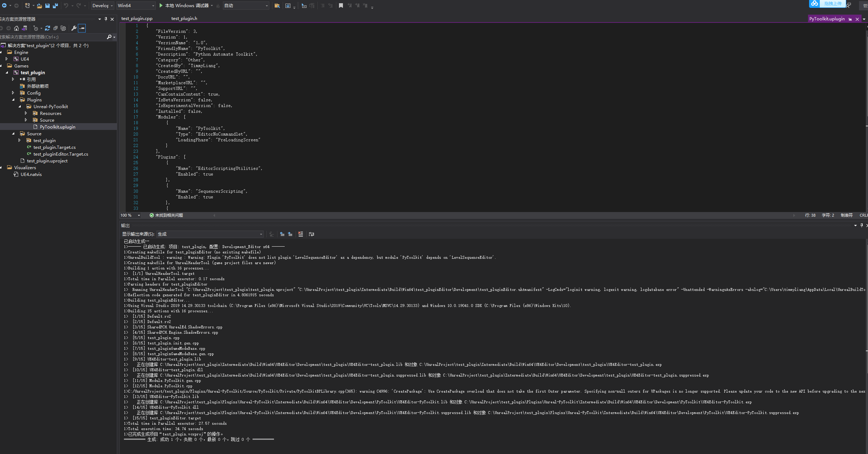Open Properties via the wrench icon
868x454 pixels.
74,28
